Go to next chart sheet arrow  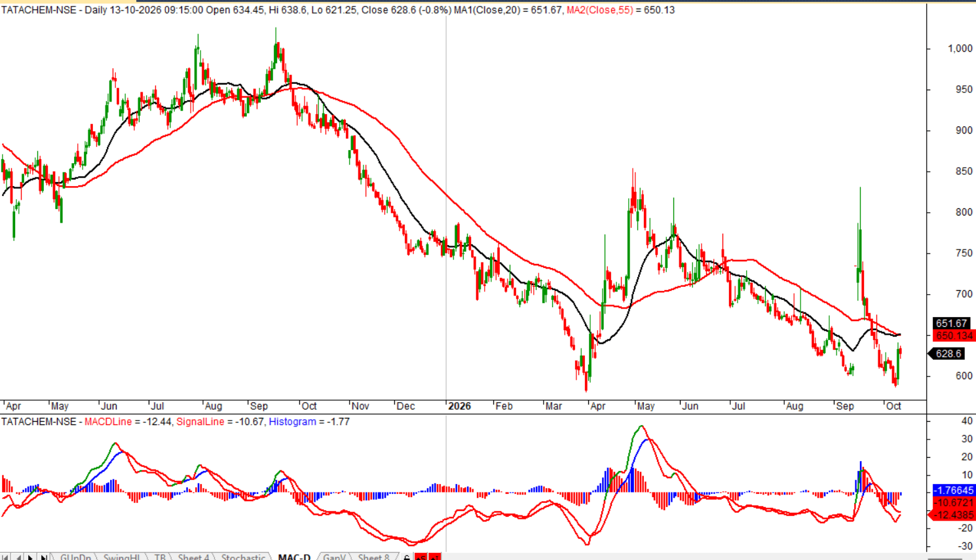(x=31, y=557)
